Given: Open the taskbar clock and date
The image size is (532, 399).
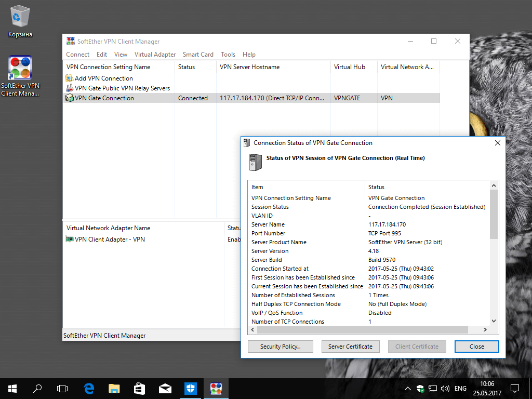Looking at the screenshot, I should click(487, 389).
